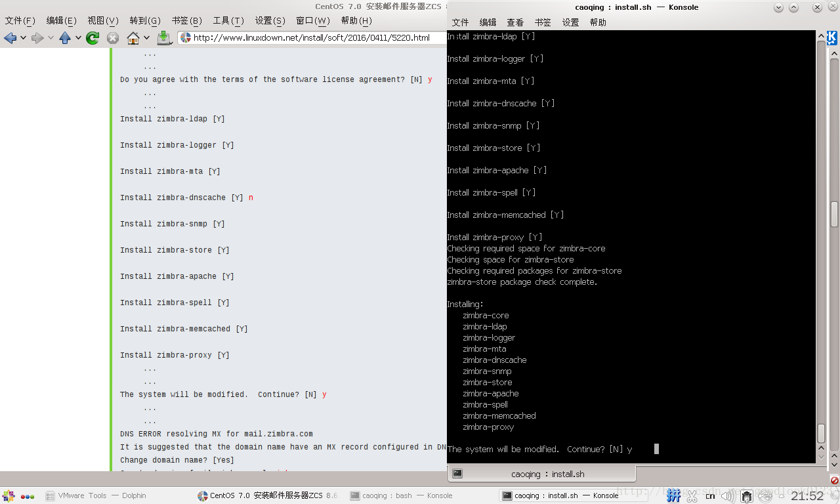Click the scissors Klipper tray icon
Screen dimensions: 840x504
tap(692, 497)
